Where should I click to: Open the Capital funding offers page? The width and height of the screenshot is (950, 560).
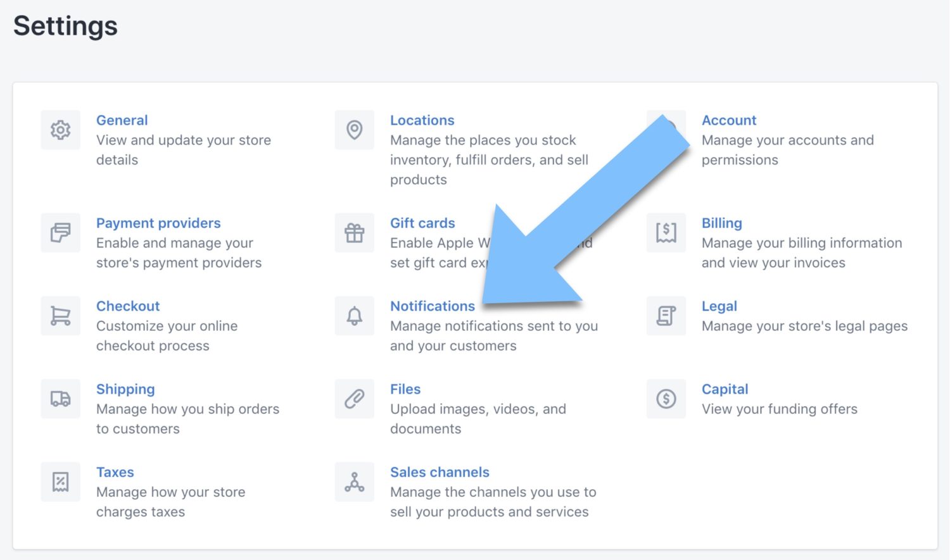tap(725, 389)
